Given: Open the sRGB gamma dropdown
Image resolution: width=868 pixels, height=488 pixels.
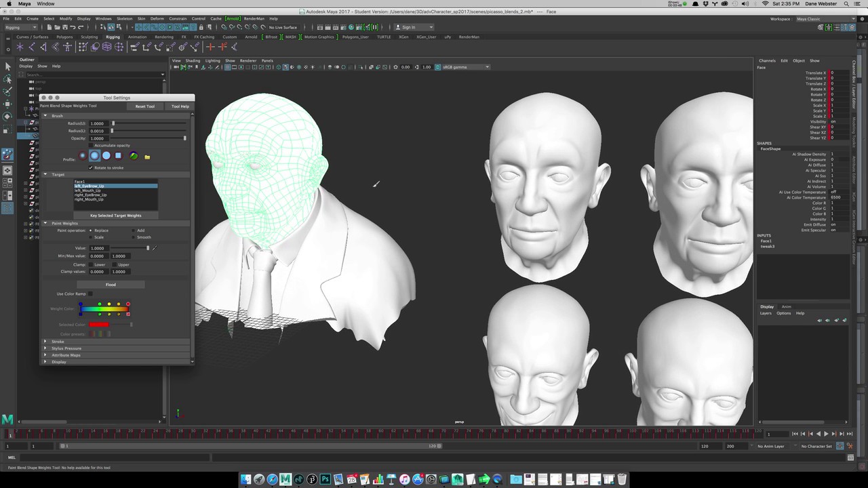Looking at the screenshot, I should [465, 67].
